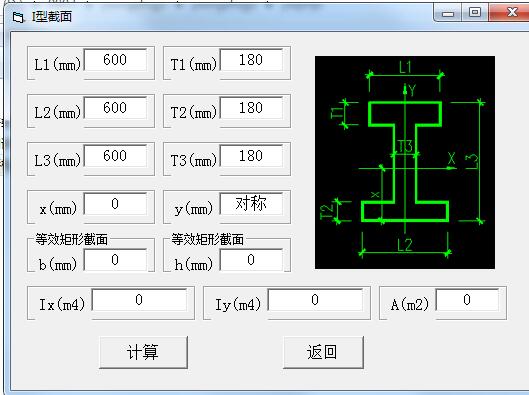Click the equivalent rectangle h(mm) field
Image resolution: width=529 pixels, height=395 pixels.
point(251,260)
